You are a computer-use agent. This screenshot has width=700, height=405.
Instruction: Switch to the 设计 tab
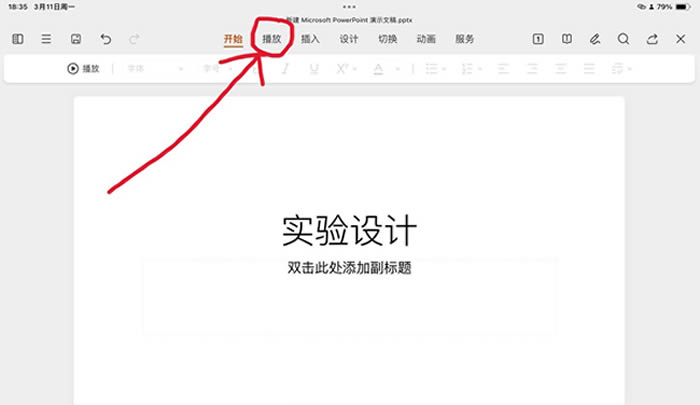(x=349, y=39)
